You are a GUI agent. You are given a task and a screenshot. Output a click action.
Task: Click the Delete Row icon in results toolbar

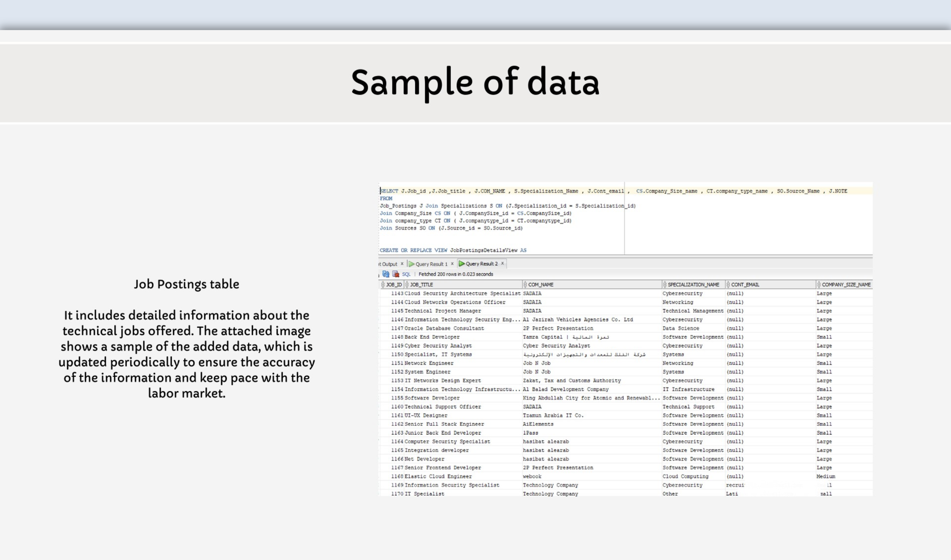396,274
